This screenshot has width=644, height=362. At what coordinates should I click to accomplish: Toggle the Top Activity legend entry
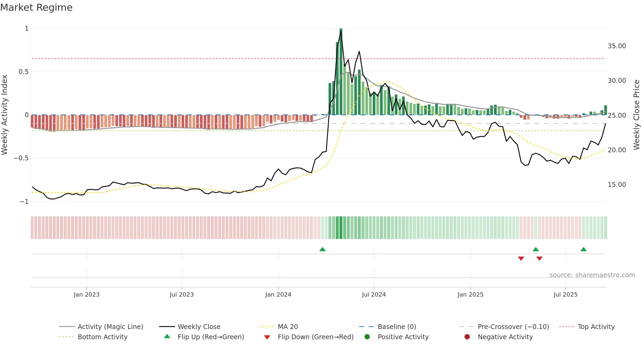[587, 327]
